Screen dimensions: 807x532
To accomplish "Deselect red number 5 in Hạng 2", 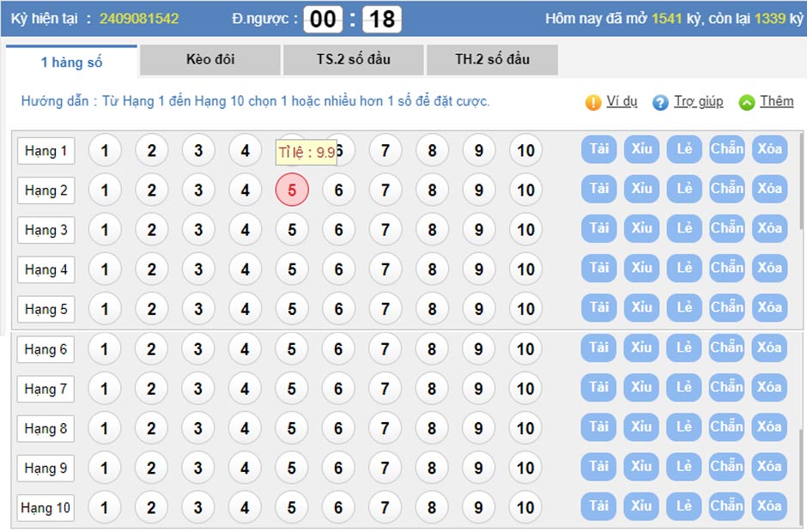I will pos(292,190).
